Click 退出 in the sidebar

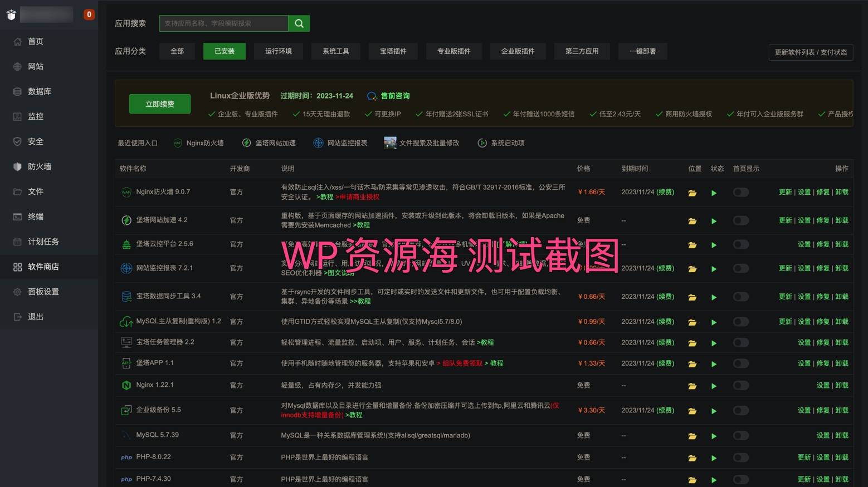click(x=36, y=317)
